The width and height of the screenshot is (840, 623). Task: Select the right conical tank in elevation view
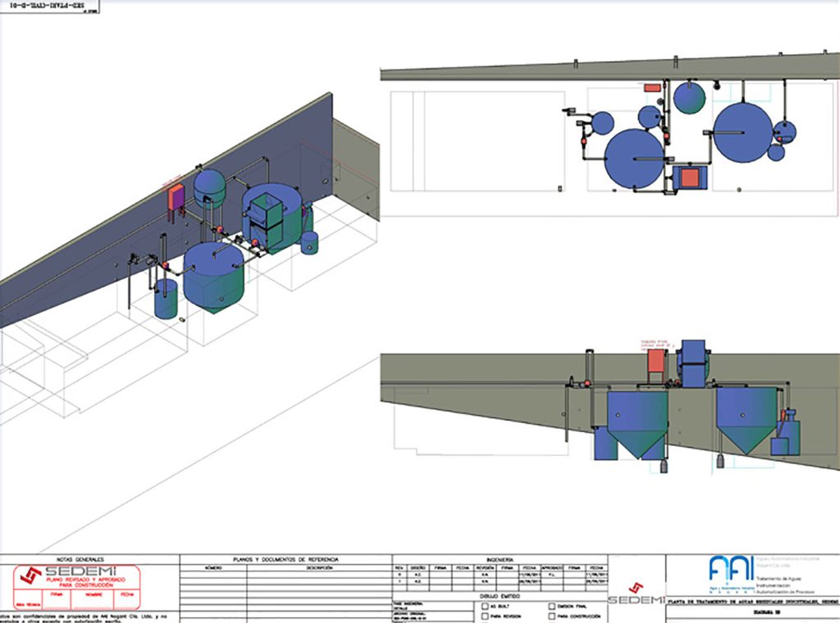[x=746, y=418]
